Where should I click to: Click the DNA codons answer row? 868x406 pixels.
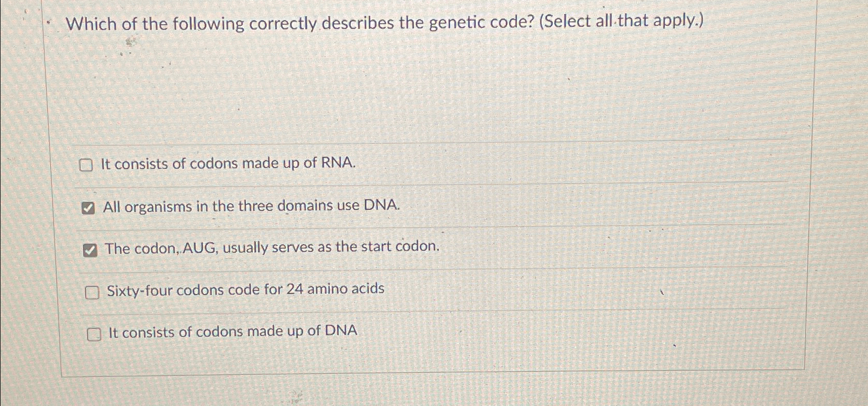[x=233, y=332]
